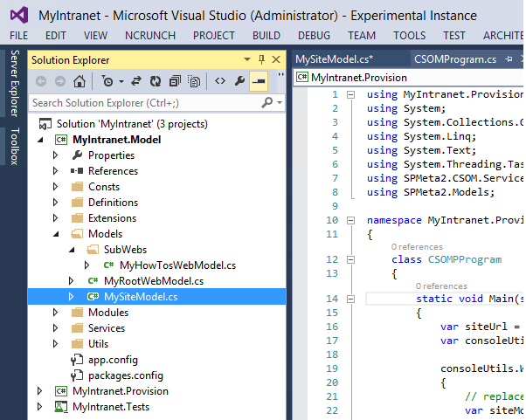
Task: Open the EDIT menu
Action: (x=56, y=35)
